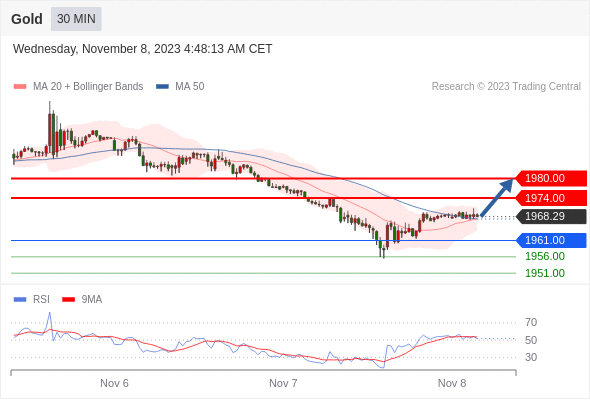Click the 1968.29 current price tag
Image resolution: width=590 pixels, height=400 pixels.
pos(551,216)
